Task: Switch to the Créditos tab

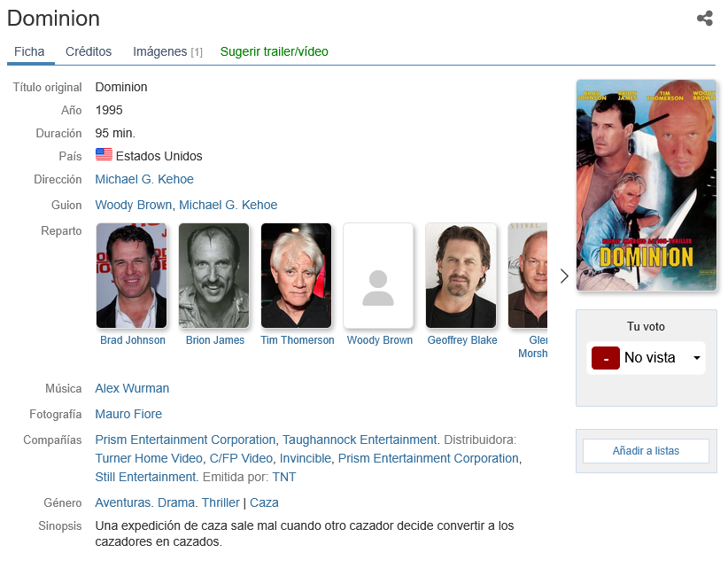Action: (89, 51)
